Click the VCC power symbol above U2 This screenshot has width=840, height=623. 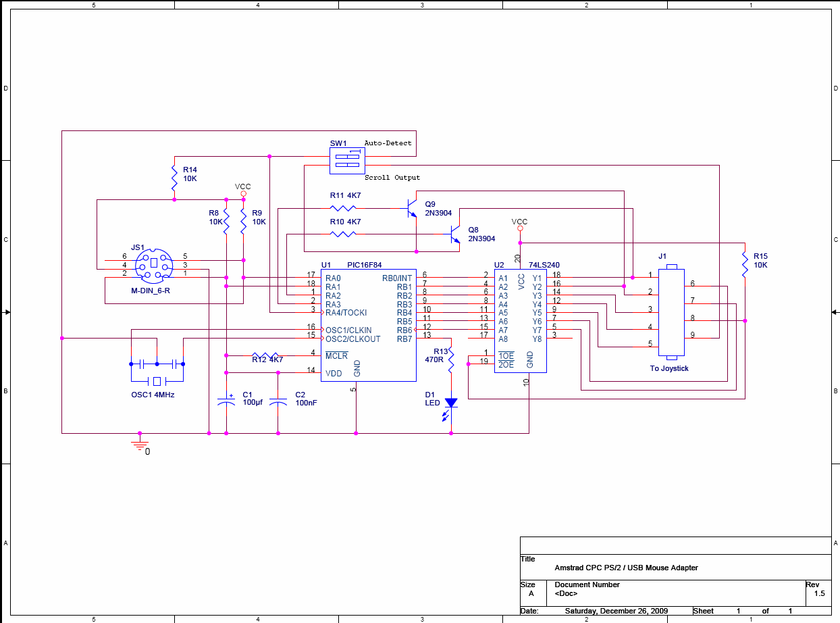click(x=520, y=225)
